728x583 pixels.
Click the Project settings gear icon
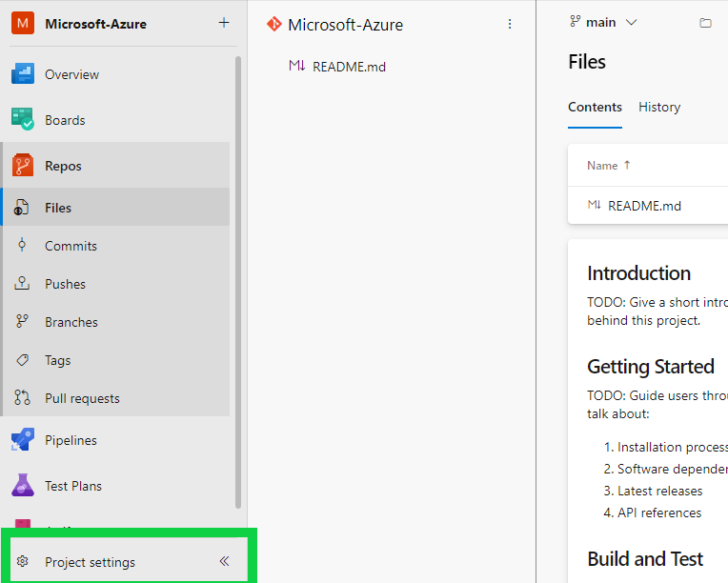[x=23, y=562]
